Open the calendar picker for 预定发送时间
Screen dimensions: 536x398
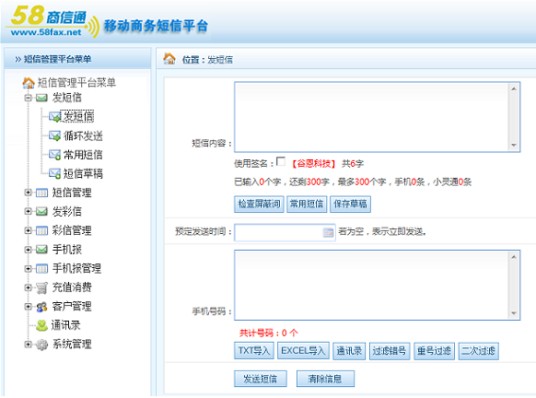coord(328,232)
